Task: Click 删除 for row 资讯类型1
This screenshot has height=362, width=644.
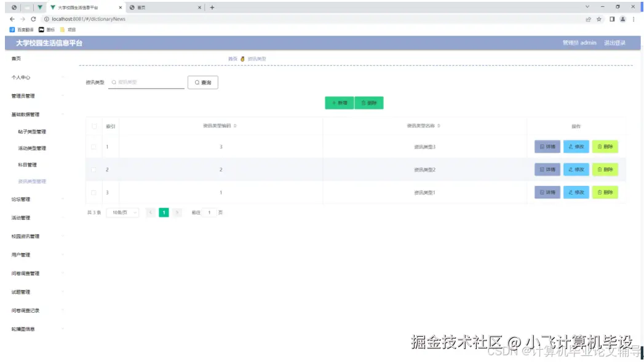Action: pos(605,192)
